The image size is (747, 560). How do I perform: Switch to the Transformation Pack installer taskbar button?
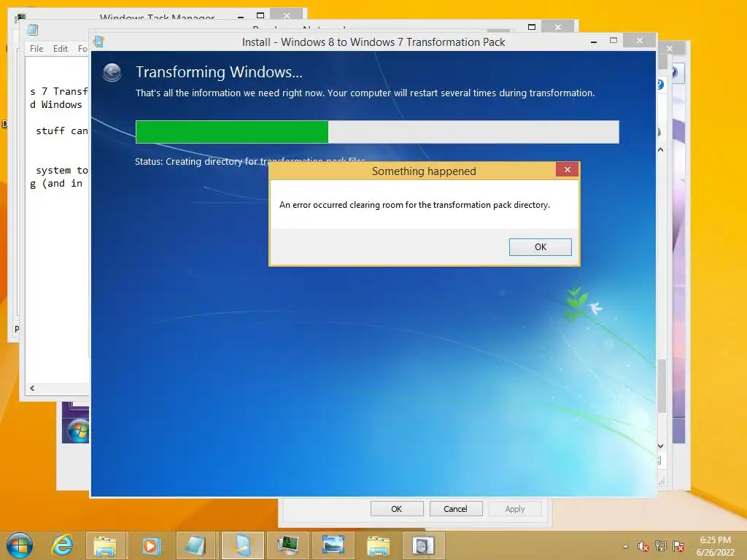click(x=243, y=545)
